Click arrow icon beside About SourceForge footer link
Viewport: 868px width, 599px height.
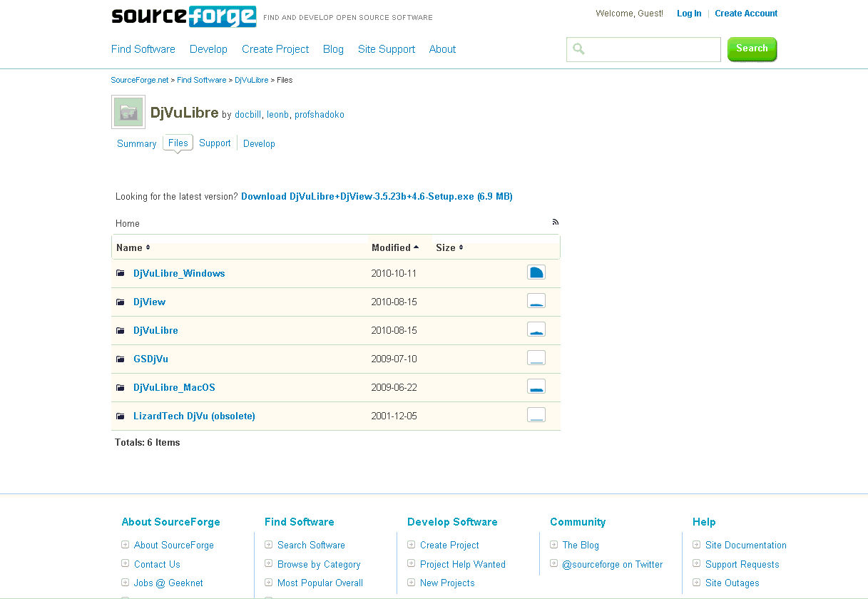[126, 545]
